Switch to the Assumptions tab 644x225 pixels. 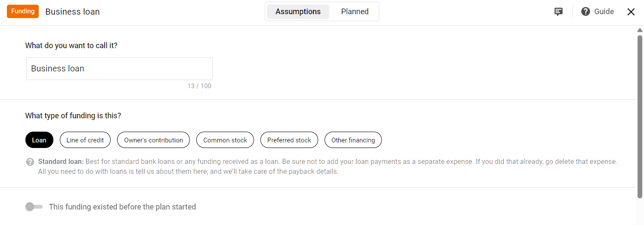coord(298,12)
